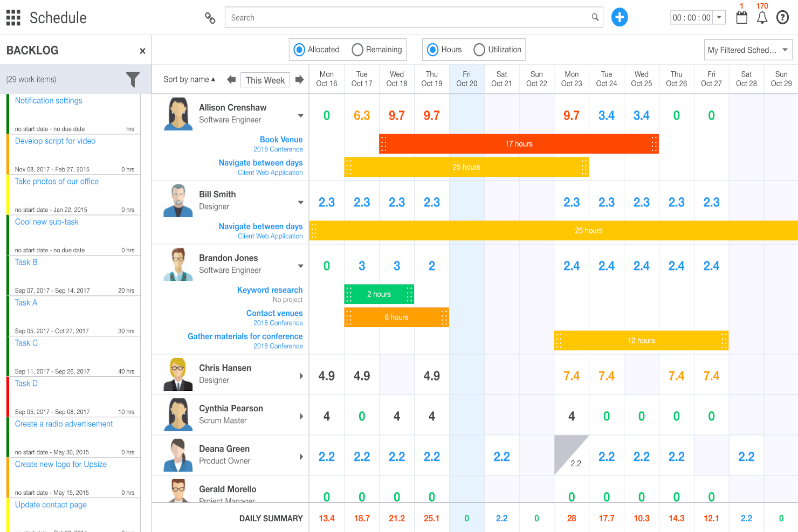This screenshot has height=532, width=798.
Task: Click the Sat Oct 28 column header
Action: [x=746, y=79]
